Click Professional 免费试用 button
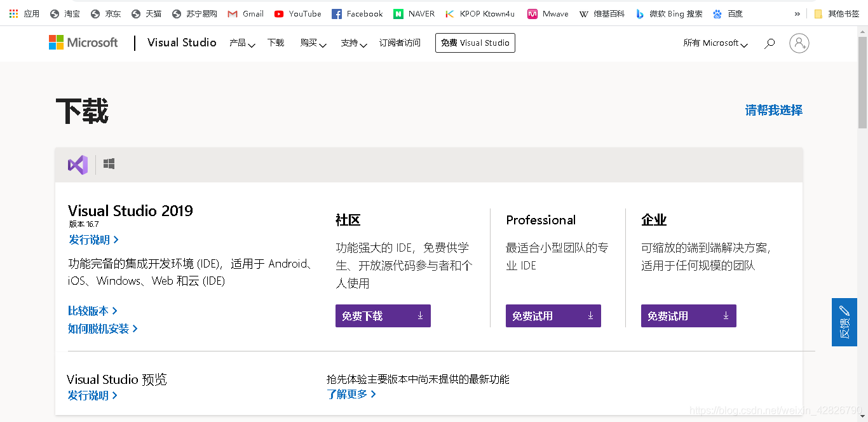The image size is (868, 422). 553,316
